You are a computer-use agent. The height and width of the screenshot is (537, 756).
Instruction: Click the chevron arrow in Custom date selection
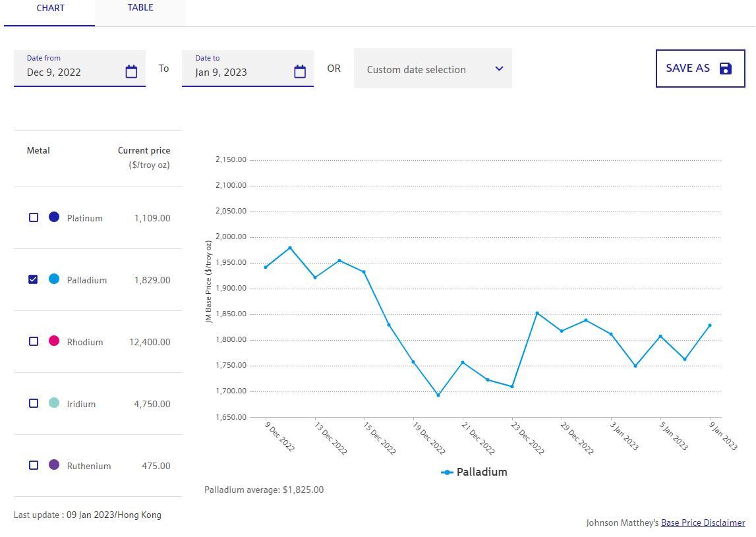[499, 69]
